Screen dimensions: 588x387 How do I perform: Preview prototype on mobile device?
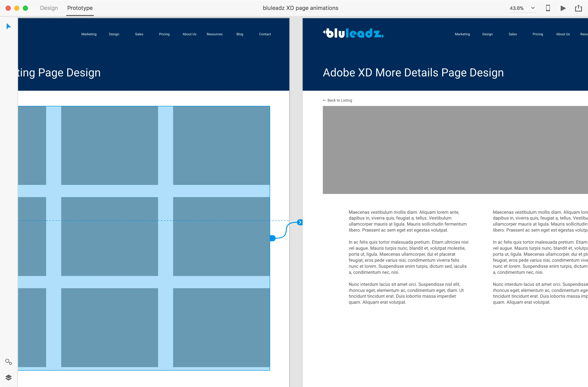pyautogui.click(x=548, y=8)
